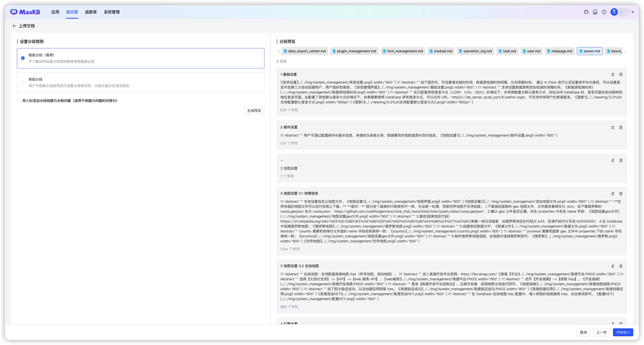Click the help question mark icon
Screen dimensions: 644x345
(x=604, y=12)
